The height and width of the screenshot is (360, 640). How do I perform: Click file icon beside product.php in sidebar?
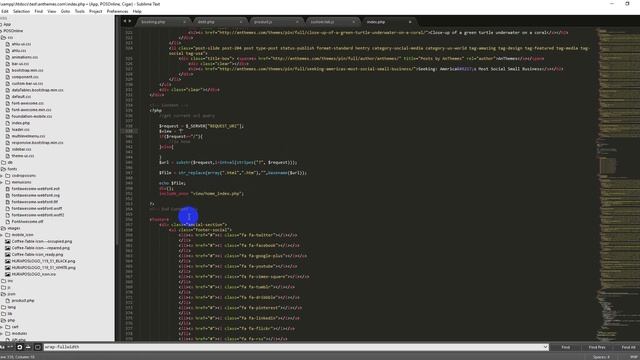[x=8, y=300]
